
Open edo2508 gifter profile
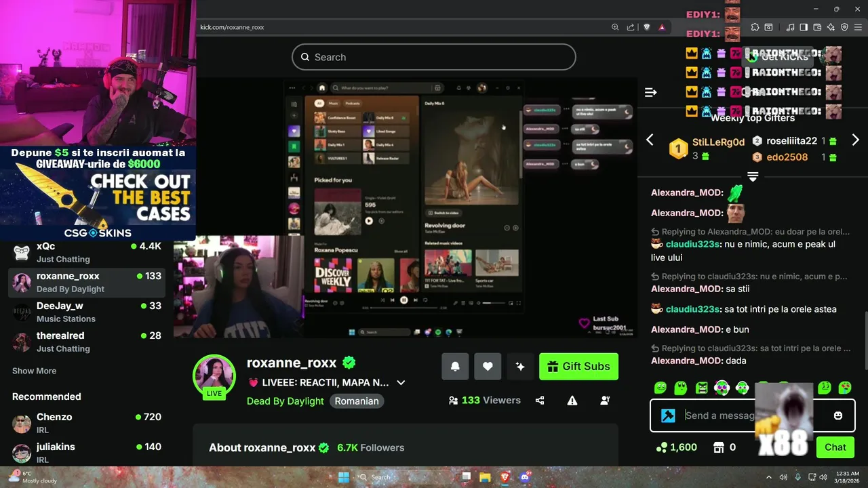point(787,157)
